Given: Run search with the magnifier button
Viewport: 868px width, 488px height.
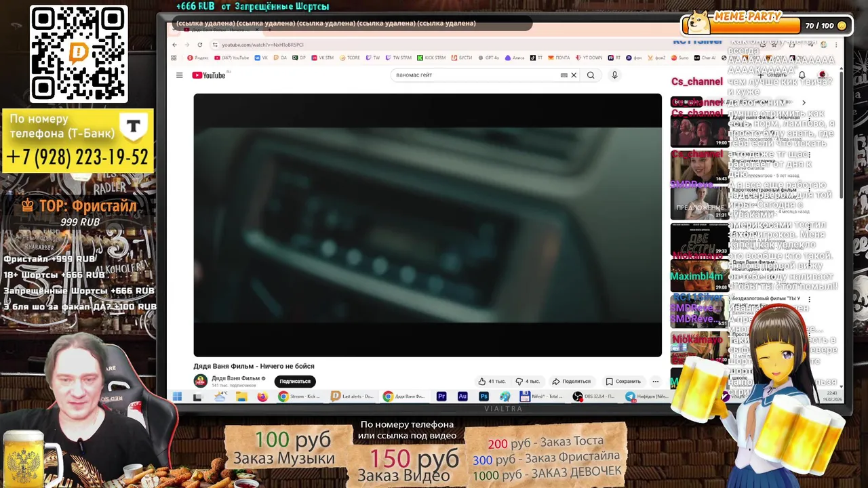Looking at the screenshot, I should [x=591, y=75].
